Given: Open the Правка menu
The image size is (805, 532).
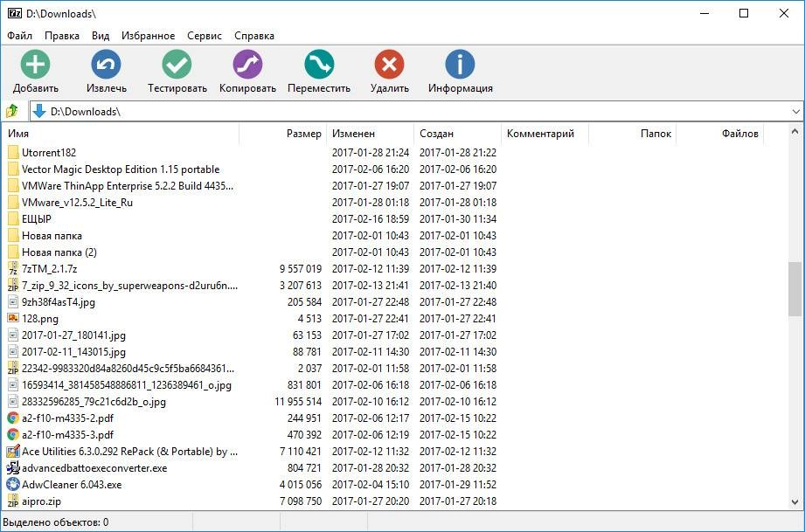Looking at the screenshot, I should [x=61, y=36].
